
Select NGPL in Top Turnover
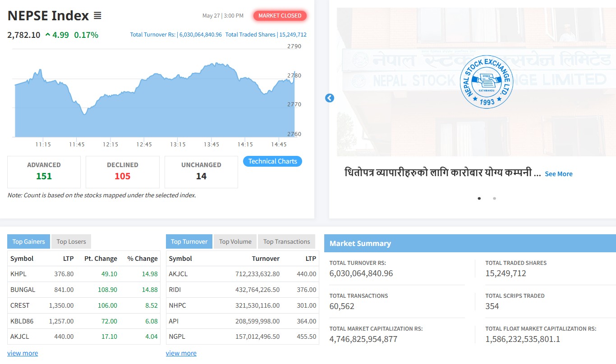(x=177, y=337)
